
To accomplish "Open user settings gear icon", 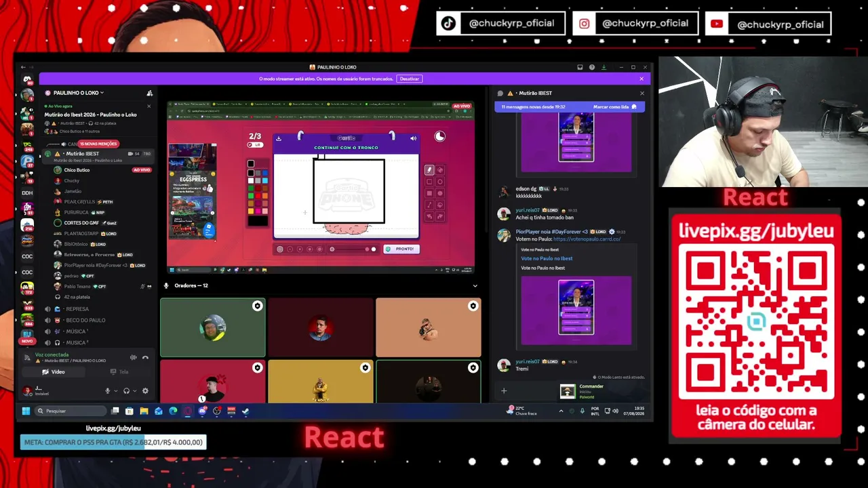I will click(145, 391).
